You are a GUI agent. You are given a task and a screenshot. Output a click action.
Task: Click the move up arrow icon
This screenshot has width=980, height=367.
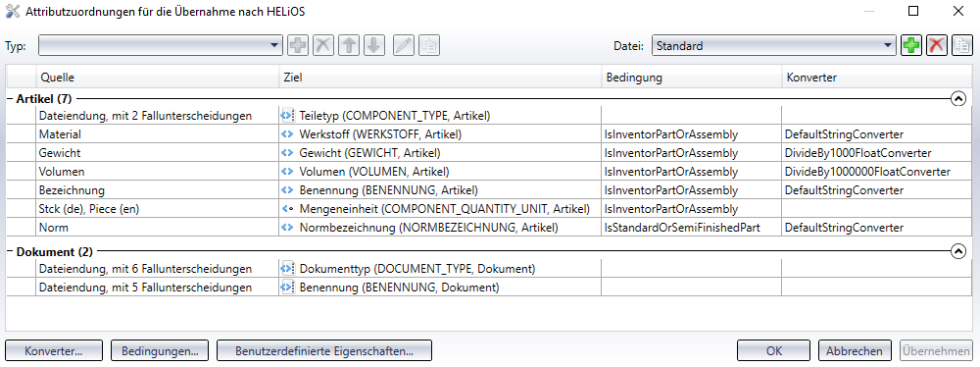[x=349, y=46]
